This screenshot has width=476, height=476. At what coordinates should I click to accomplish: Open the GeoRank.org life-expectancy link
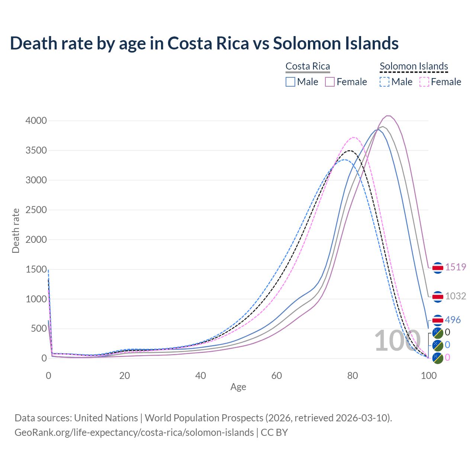coord(134,432)
